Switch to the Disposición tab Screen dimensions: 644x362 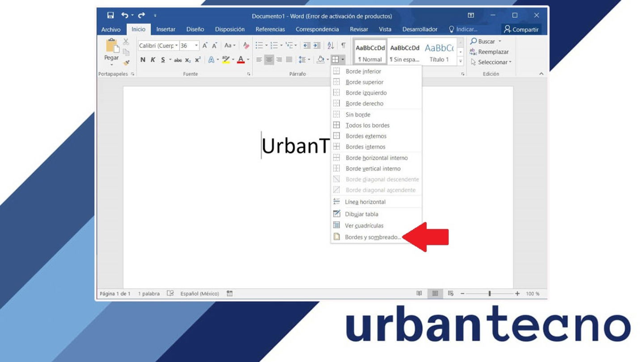click(230, 29)
